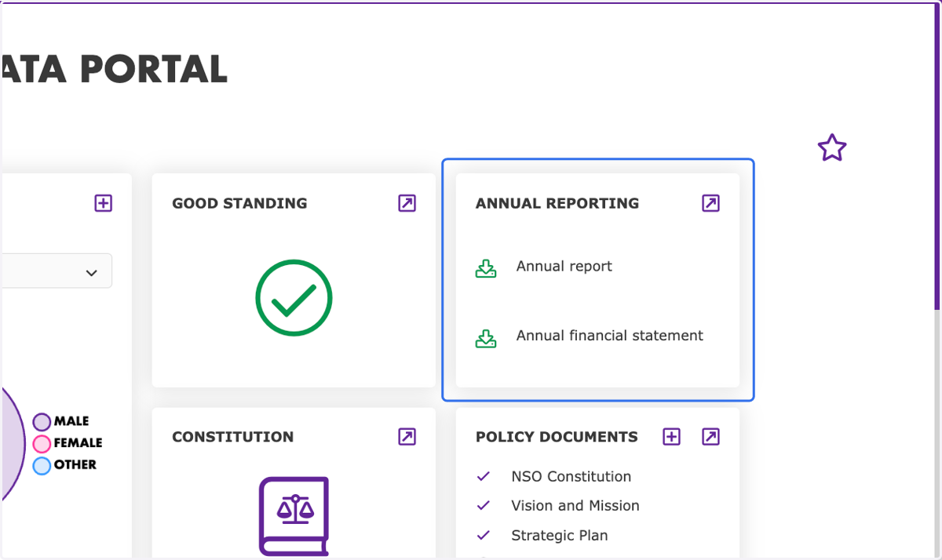942x560 pixels.
Task: Click the OTHER legend label
Action: 75,464
